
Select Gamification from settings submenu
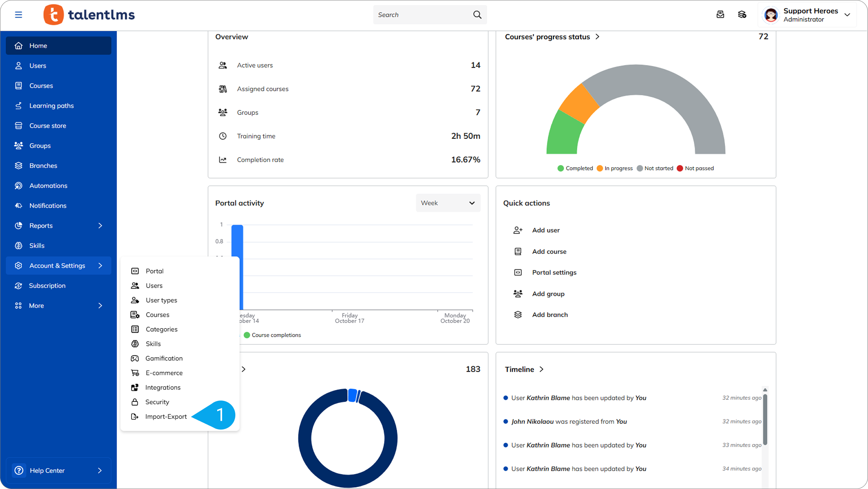click(164, 358)
